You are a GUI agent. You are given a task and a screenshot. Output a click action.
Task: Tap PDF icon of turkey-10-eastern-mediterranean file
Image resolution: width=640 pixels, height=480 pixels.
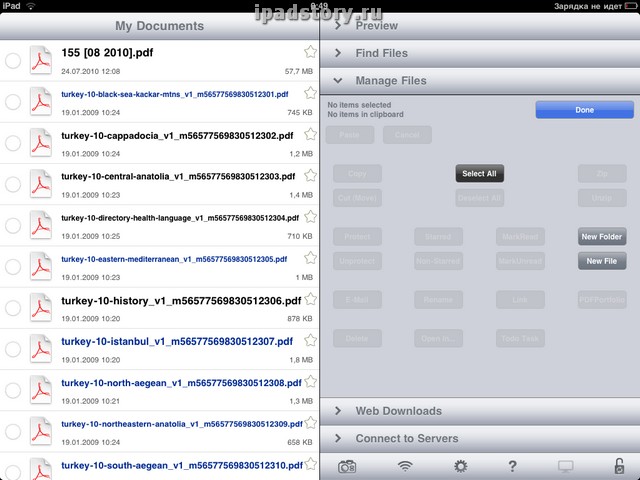coord(41,267)
